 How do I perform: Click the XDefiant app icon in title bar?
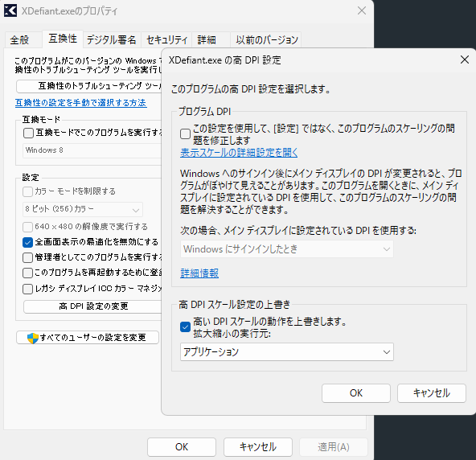tap(10, 11)
